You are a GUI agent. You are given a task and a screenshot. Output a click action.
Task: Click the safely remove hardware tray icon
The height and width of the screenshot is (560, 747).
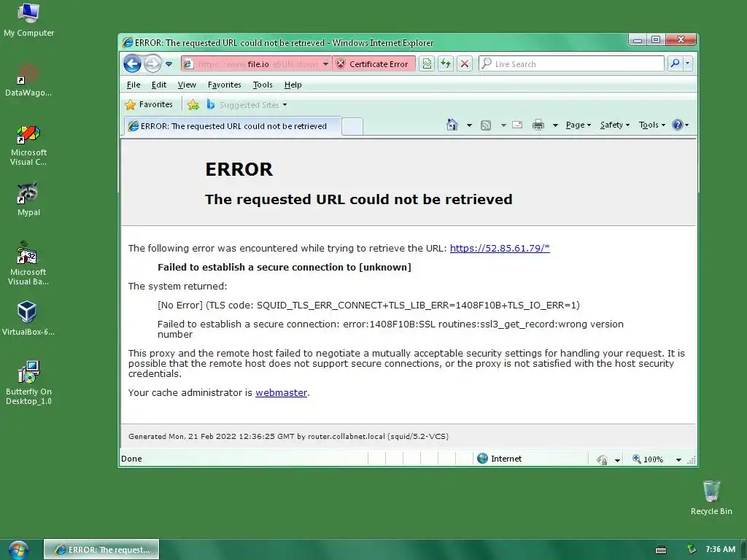coord(692,549)
